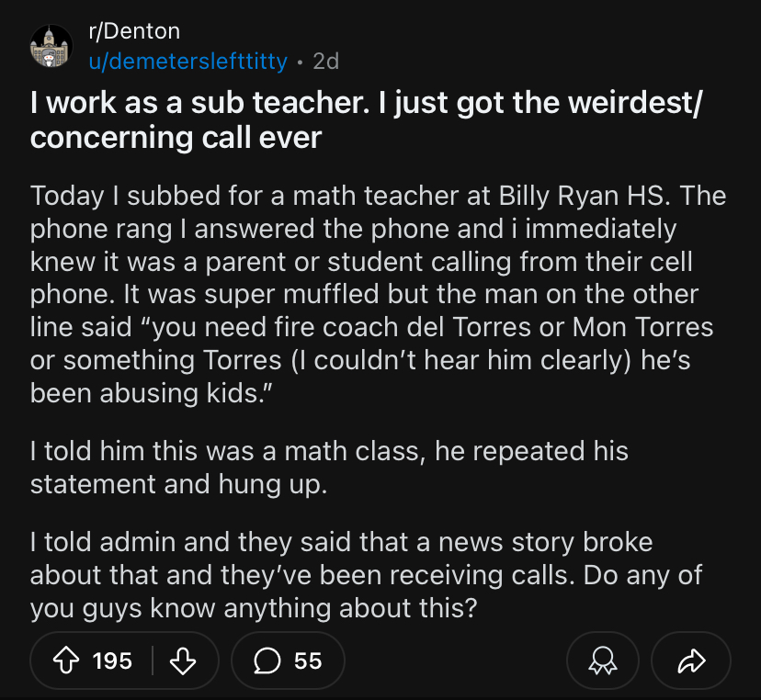
Task: Share the post with the arrow icon
Action: pyautogui.click(x=691, y=660)
